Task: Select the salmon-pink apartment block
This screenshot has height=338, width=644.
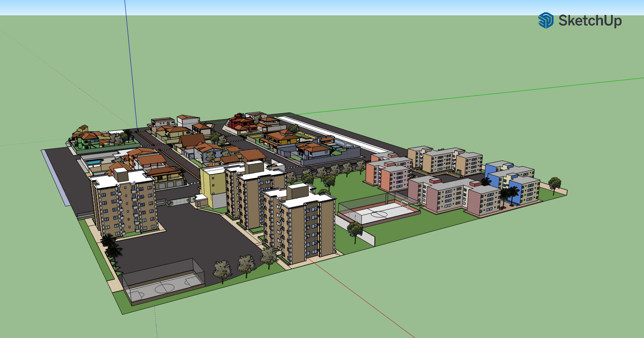Action: click(x=388, y=174)
